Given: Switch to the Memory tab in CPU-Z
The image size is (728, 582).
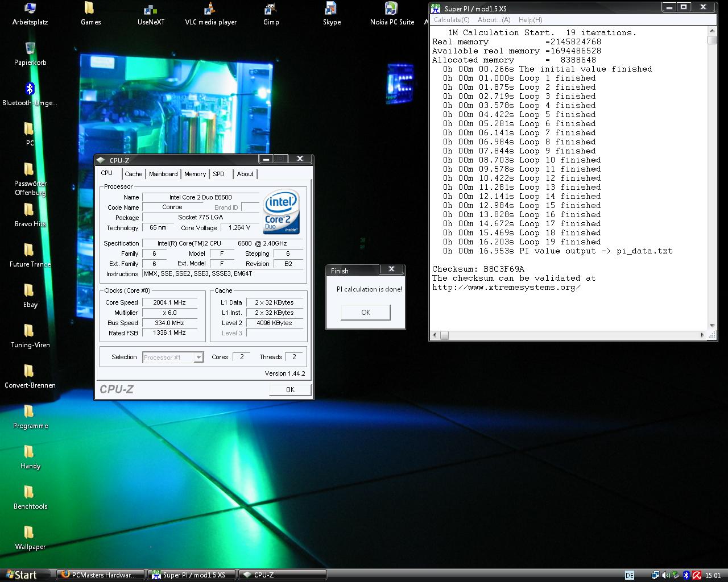Looking at the screenshot, I should pos(195,174).
